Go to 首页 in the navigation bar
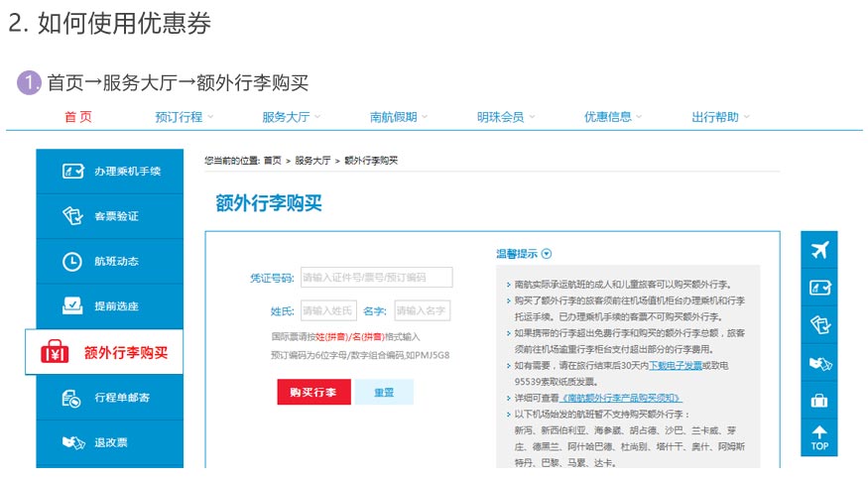Screen dimensions: 868x479 [78, 117]
